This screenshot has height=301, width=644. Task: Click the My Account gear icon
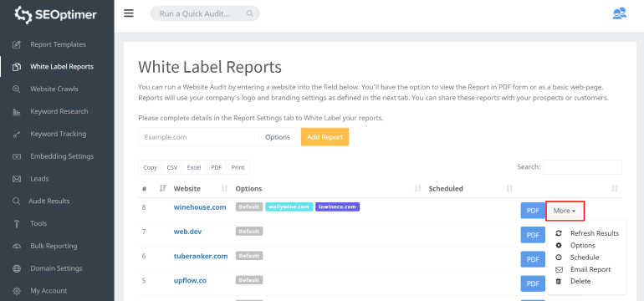pos(17,291)
